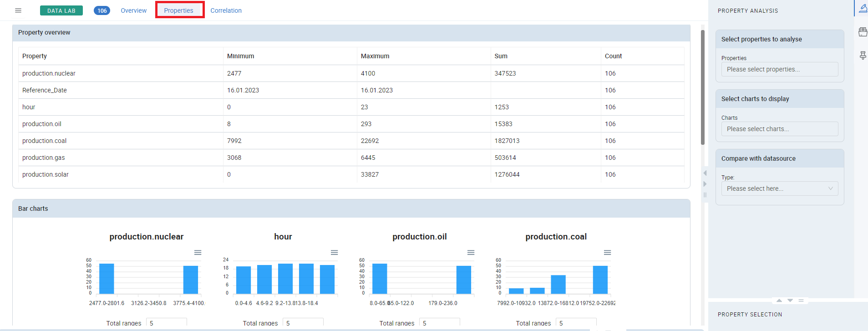Screen dimensions: 868x331
Task: Edit Total ranges field for production.oil
Action: 439,322
